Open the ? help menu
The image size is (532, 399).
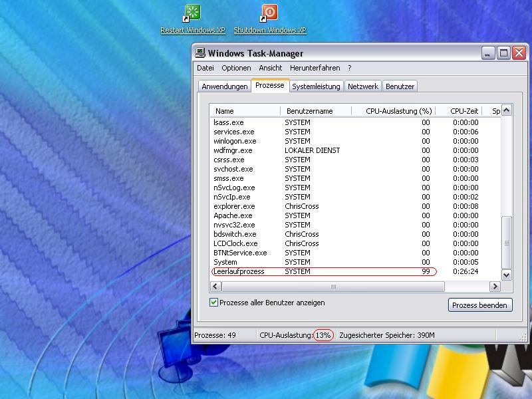350,68
